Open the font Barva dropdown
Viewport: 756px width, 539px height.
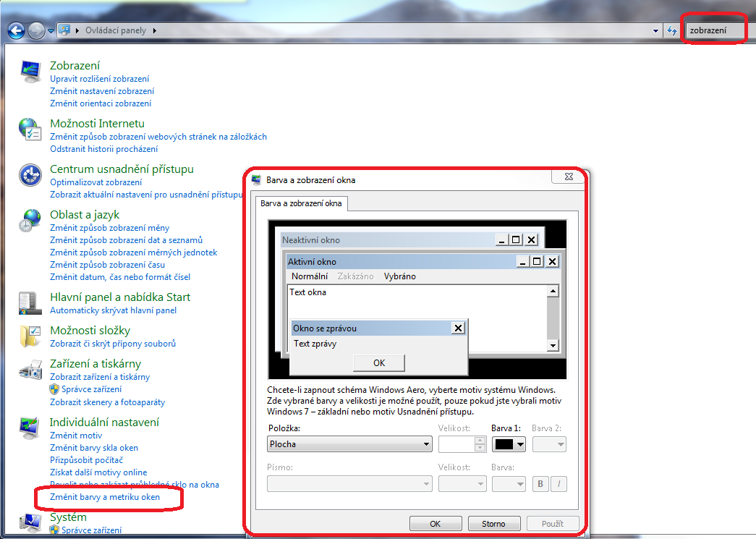click(509, 483)
